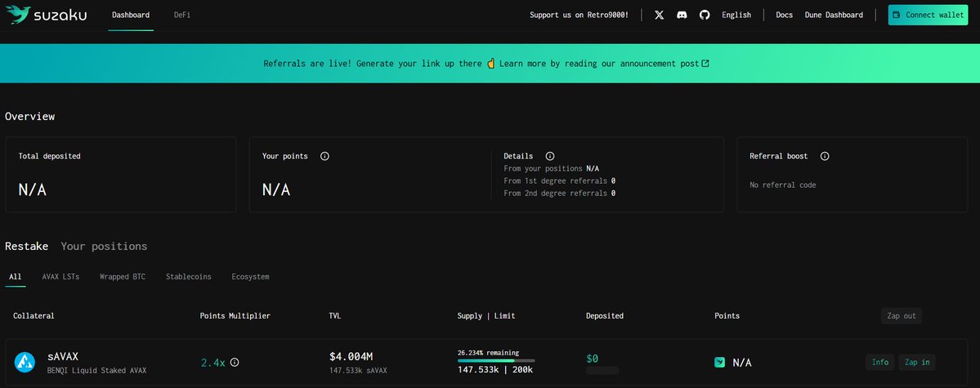
Task: Click the Zap out button
Action: (902, 316)
